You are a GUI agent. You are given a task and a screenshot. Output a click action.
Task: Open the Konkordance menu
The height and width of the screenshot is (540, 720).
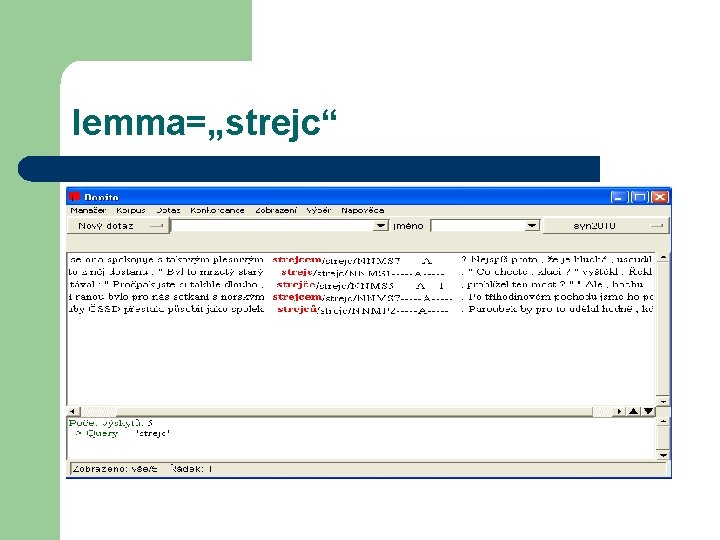(x=217, y=210)
